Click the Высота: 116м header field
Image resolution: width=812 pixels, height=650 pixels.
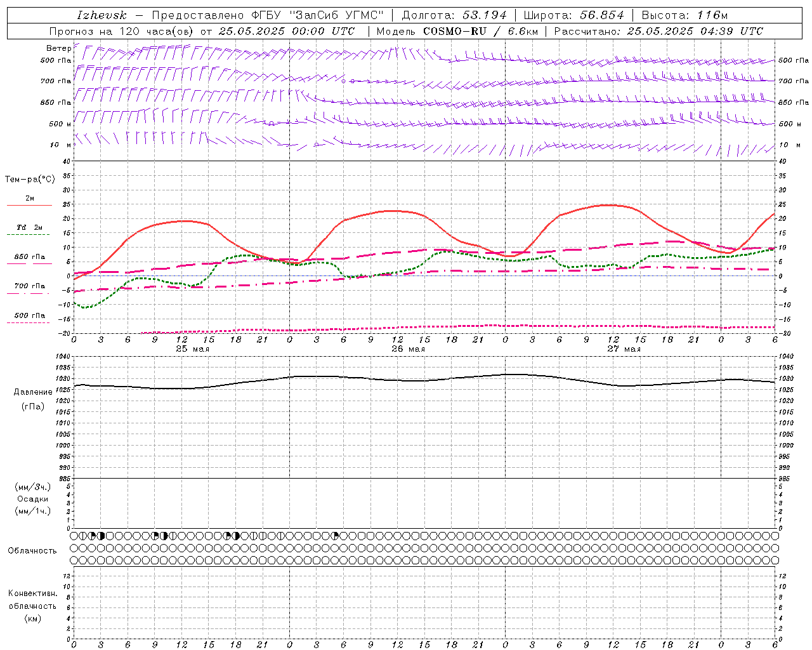point(684,15)
